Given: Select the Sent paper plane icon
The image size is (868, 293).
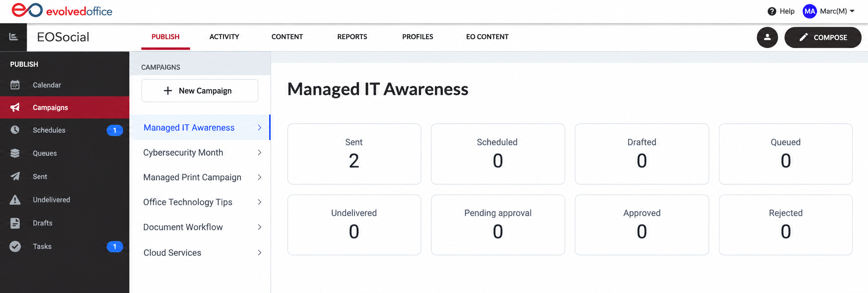Looking at the screenshot, I should pyautogui.click(x=15, y=176).
